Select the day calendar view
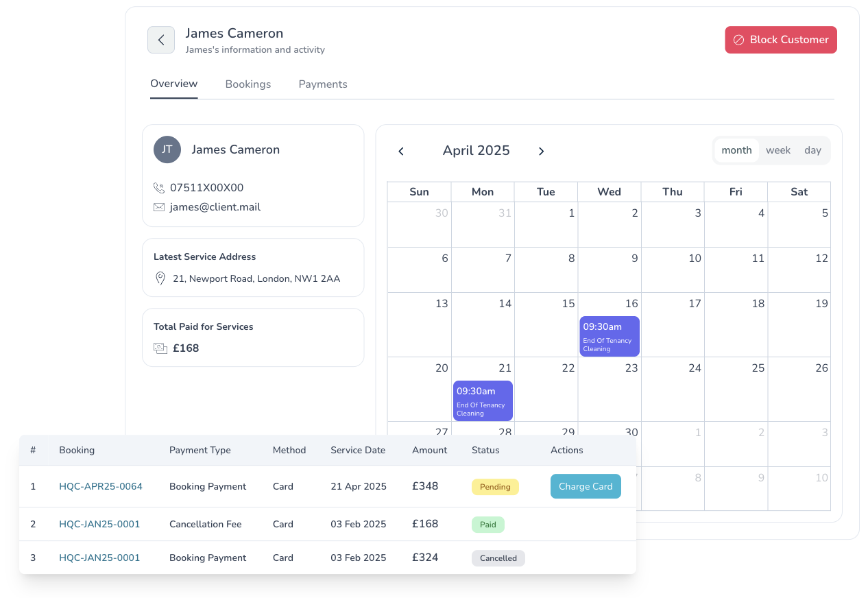 812,150
